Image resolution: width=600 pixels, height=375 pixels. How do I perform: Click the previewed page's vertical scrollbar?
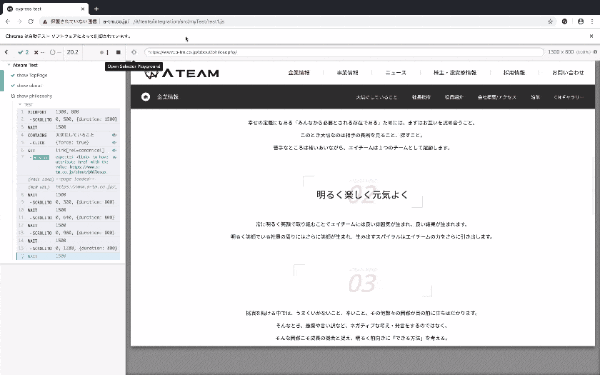pos(593,186)
